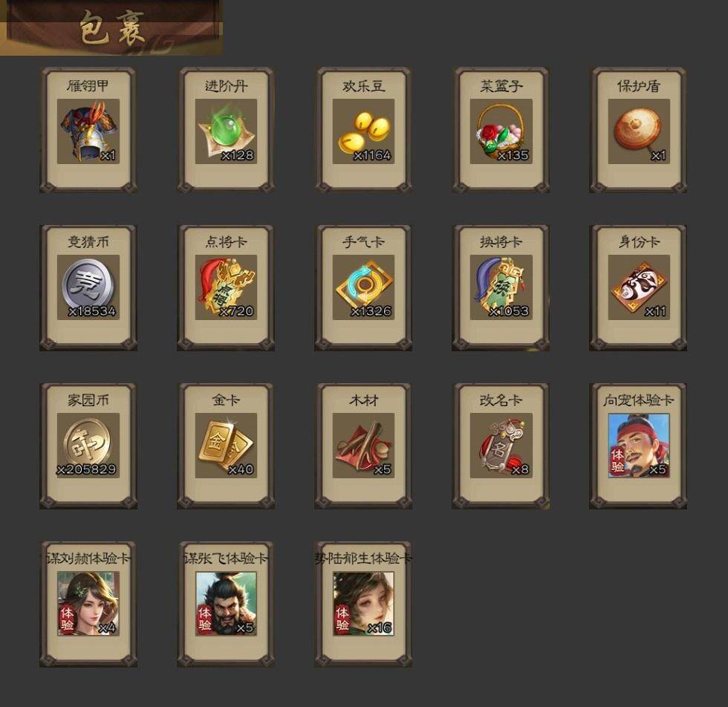Select the gold 家园币 coin
This screenshot has width=728, height=707.
(88, 446)
